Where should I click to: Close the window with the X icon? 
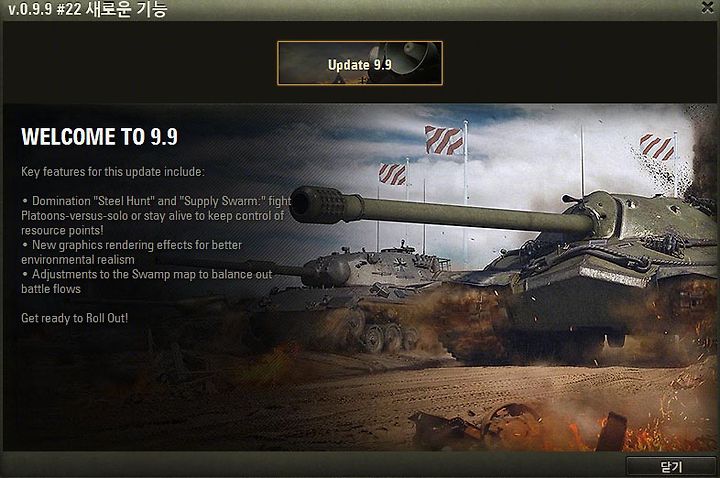click(x=708, y=7)
